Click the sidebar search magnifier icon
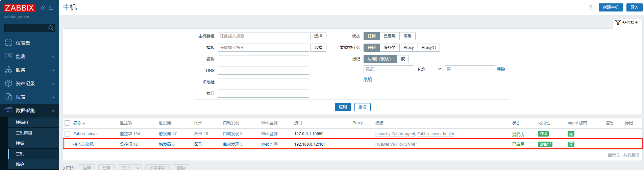Image resolution: width=644 pixels, height=170 pixels. (x=51, y=28)
